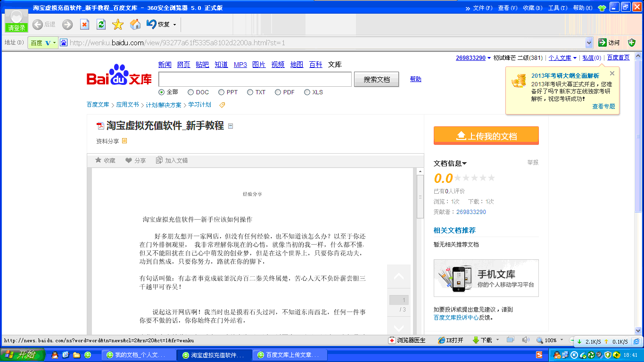Screen dimensions: 644x362
Task: Click the document search input box
Action: 255,79
